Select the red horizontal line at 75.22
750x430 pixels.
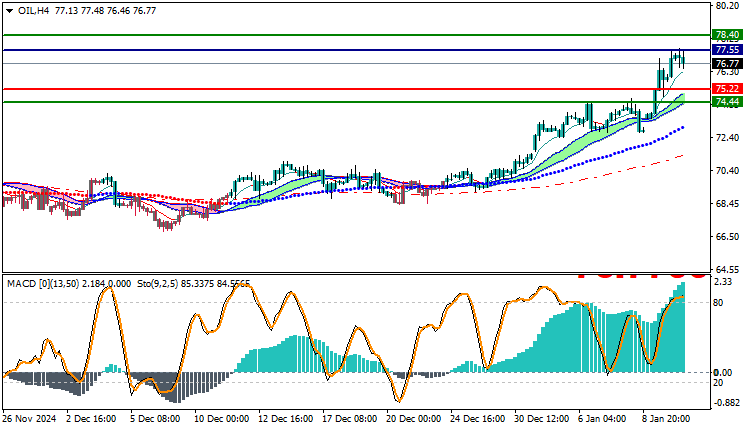click(356, 88)
